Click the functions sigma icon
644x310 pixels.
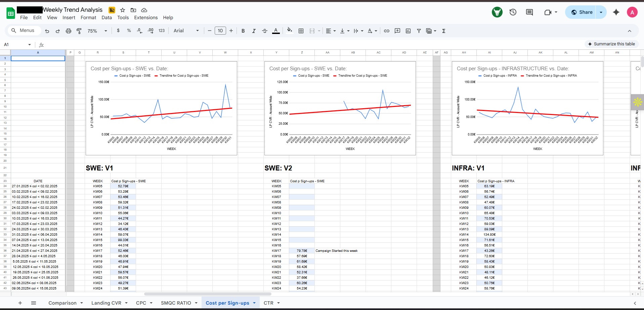pyautogui.click(x=444, y=31)
